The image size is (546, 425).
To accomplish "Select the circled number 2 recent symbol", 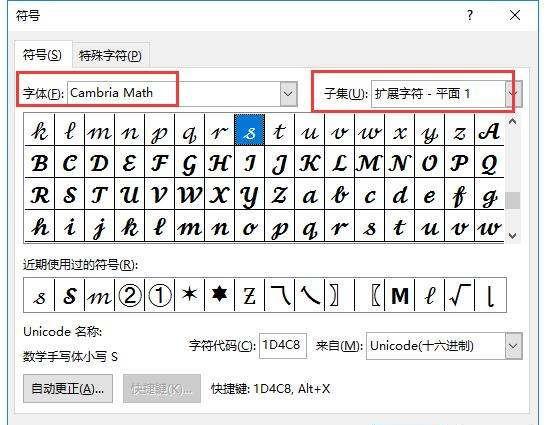I will tap(130, 295).
